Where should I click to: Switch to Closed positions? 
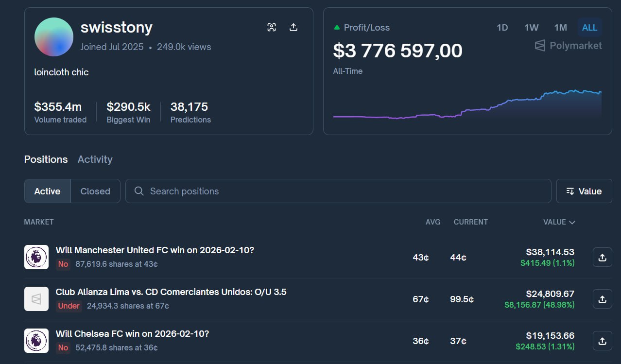(x=95, y=191)
